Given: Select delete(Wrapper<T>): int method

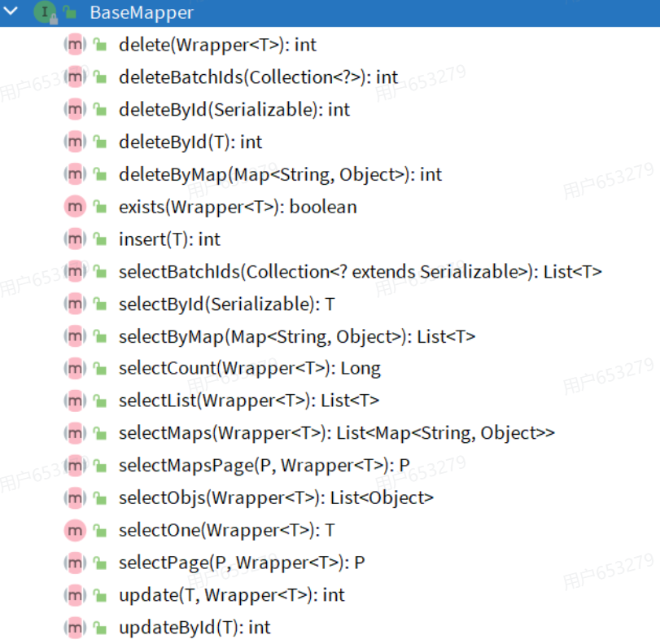Looking at the screenshot, I should click(x=217, y=45).
